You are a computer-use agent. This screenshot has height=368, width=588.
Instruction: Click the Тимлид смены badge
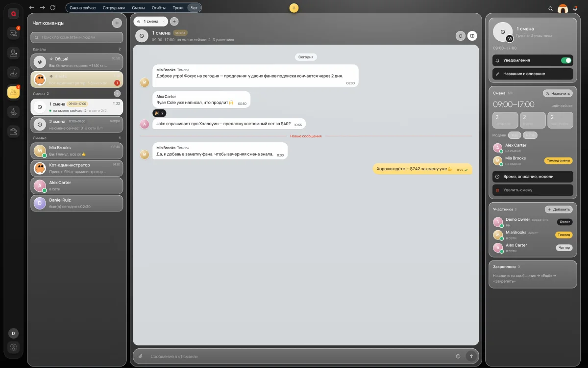click(558, 161)
